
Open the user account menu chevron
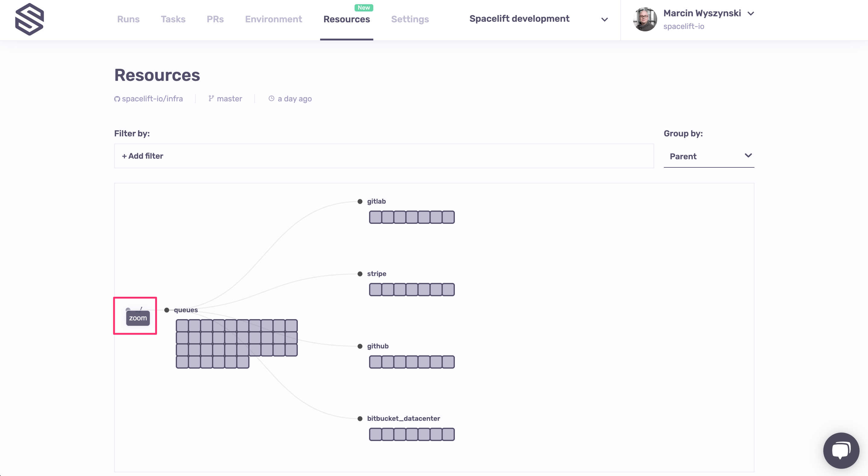point(751,14)
